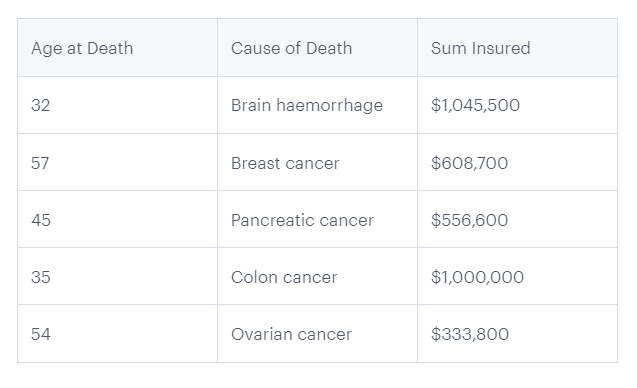
Task: Click the $556,600 sum insured cell
Action: (518, 219)
